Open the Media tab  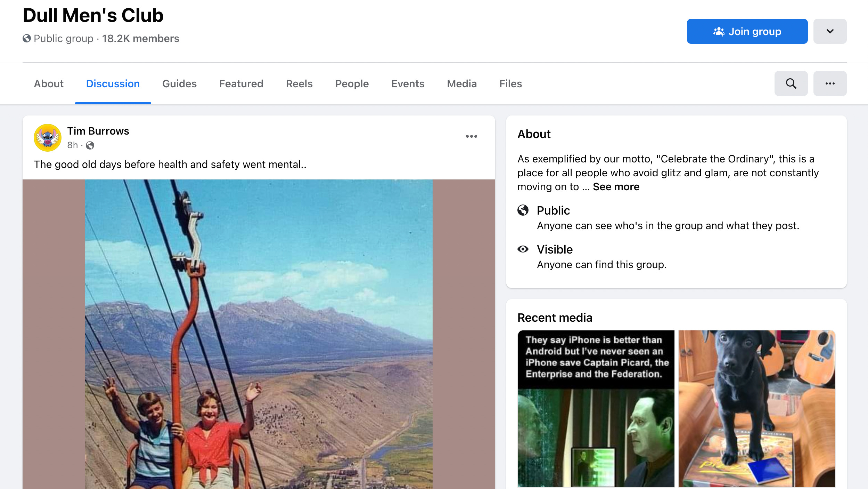coord(461,84)
